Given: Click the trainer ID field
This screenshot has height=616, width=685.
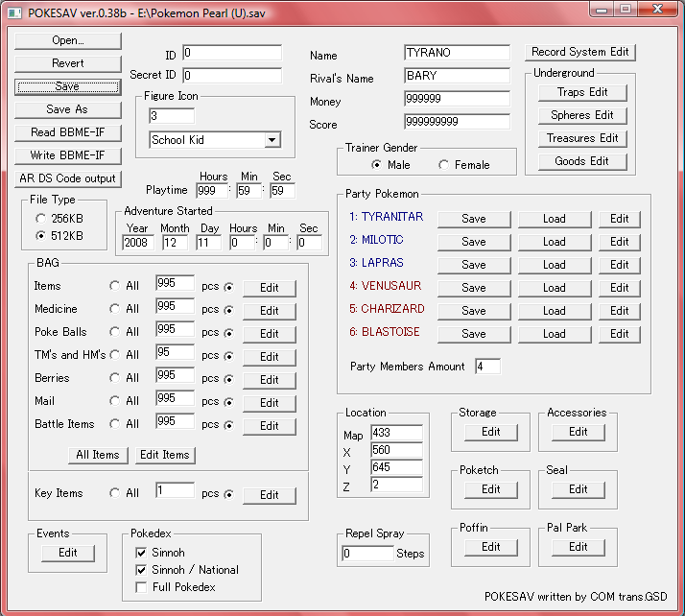Looking at the screenshot, I should point(232,53).
